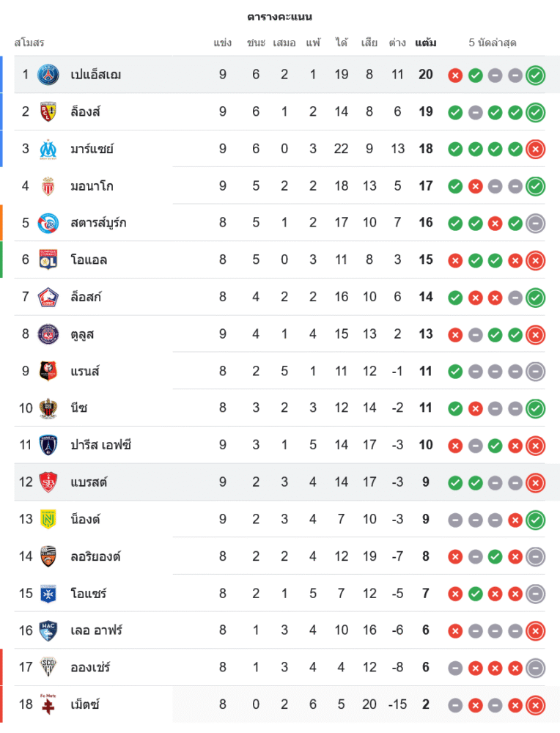Image resolution: width=560 pixels, height=733 pixels.
Task: Click the Strasbourg club logo
Action: click(48, 223)
